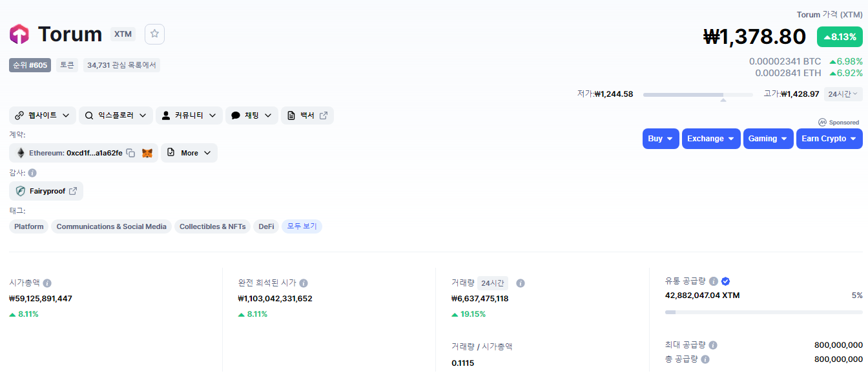Add Torum to watchlist with star icon
This screenshot has height=380, width=868.
pyautogui.click(x=154, y=34)
